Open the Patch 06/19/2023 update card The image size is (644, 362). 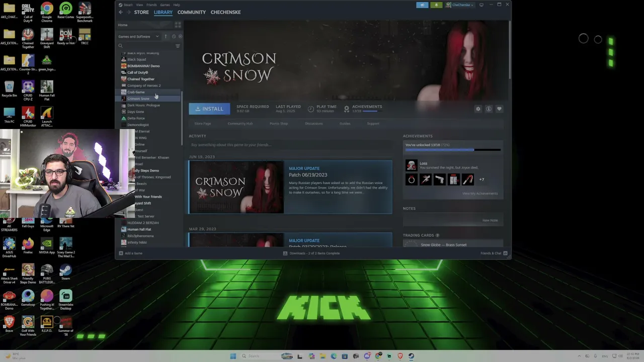(290, 187)
